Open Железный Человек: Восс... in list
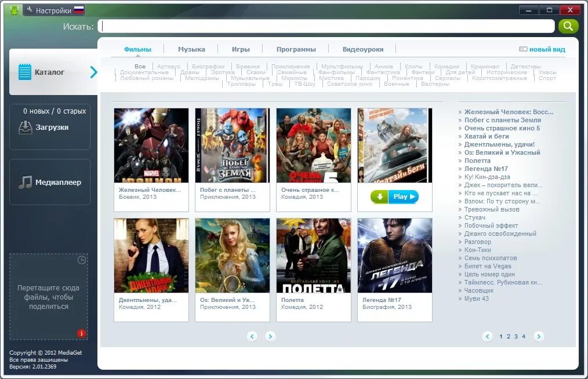This screenshot has width=588, height=379. (x=509, y=112)
